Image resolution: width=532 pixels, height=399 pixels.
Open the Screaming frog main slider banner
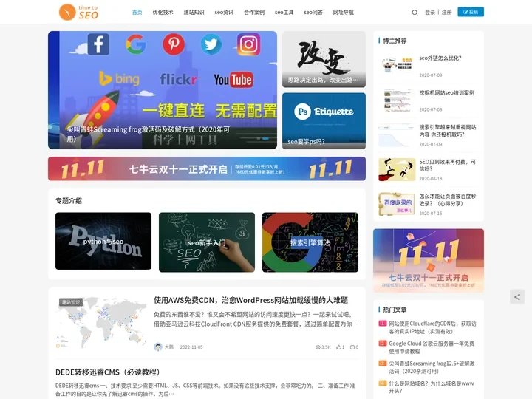coord(163,90)
